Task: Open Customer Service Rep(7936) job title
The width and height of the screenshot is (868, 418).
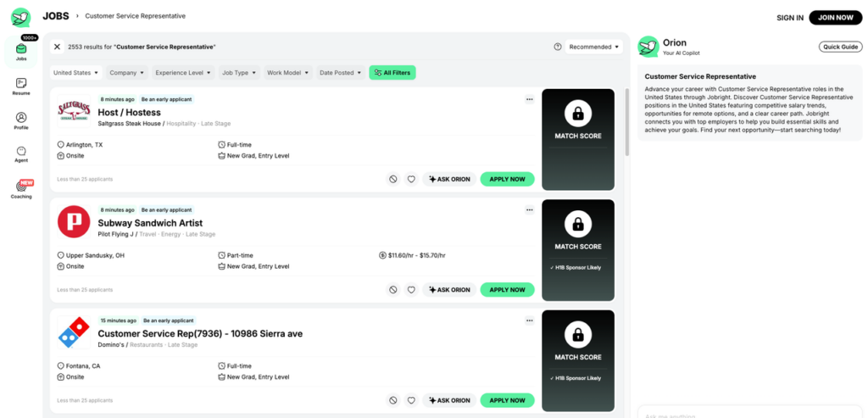Action: point(200,334)
